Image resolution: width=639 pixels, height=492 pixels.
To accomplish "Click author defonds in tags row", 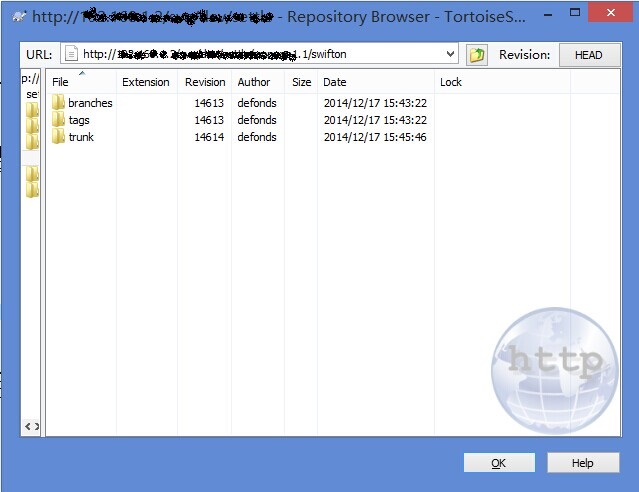I will (257, 120).
